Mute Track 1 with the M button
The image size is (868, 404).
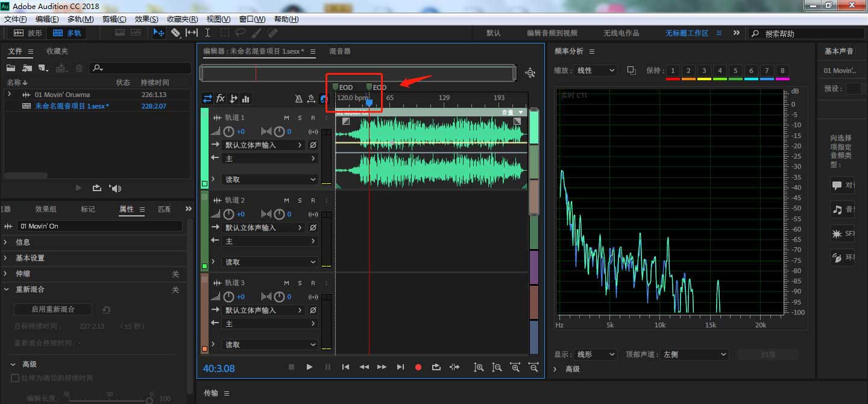[x=287, y=118]
